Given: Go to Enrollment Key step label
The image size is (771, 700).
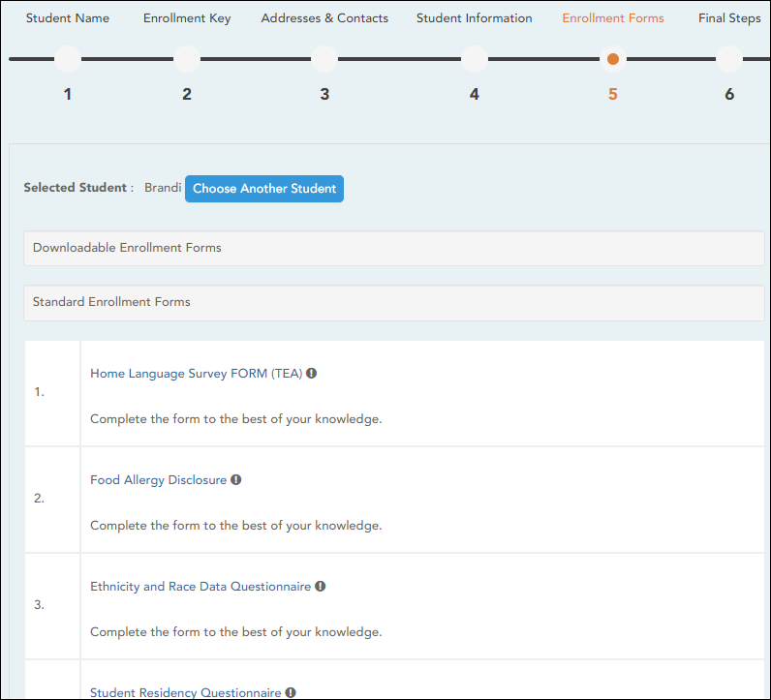Looking at the screenshot, I should point(187,18).
